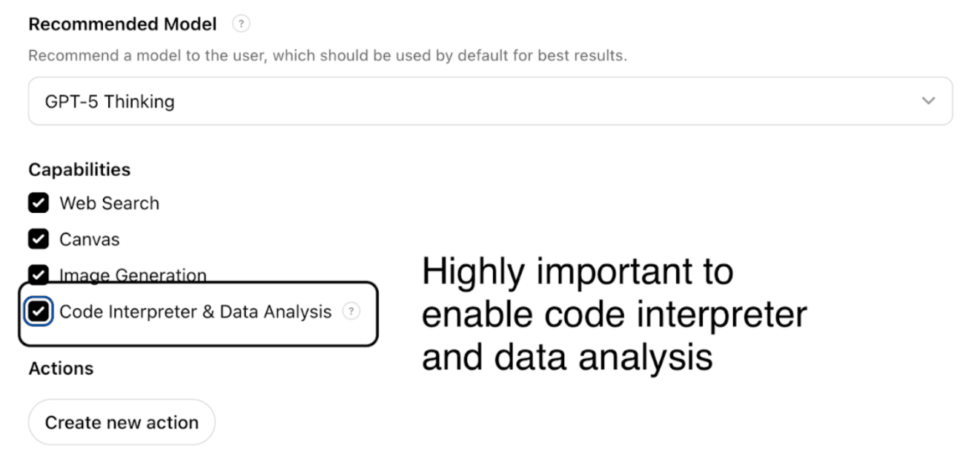Click the Web Search label text
The height and width of the screenshot is (463, 980).
click(109, 203)
